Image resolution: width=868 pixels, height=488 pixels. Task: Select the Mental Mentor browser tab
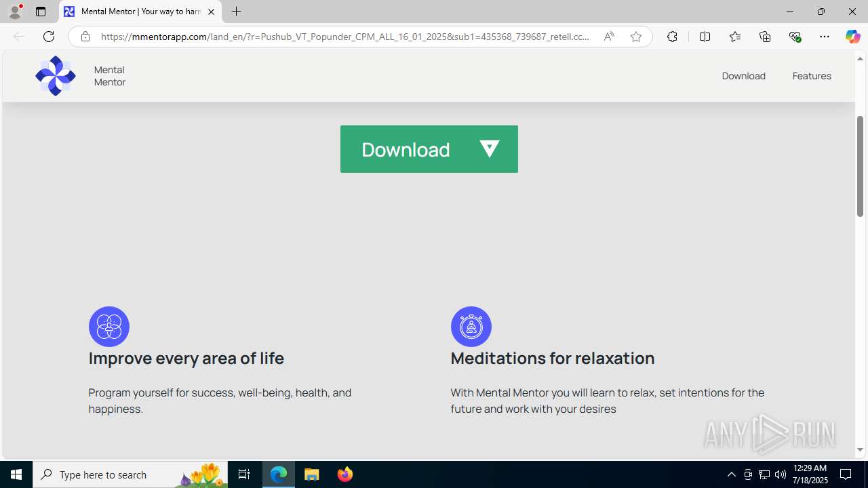tap(140, 12)
